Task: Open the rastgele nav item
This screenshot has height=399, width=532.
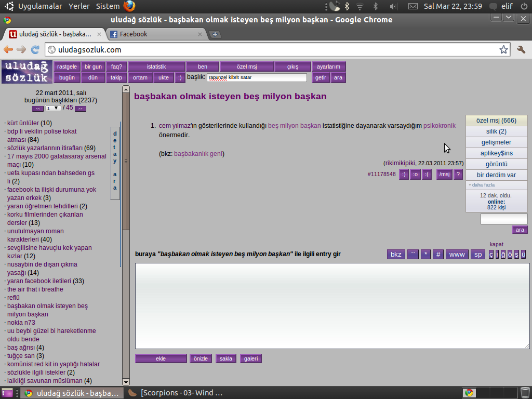Action: (67, 67)
